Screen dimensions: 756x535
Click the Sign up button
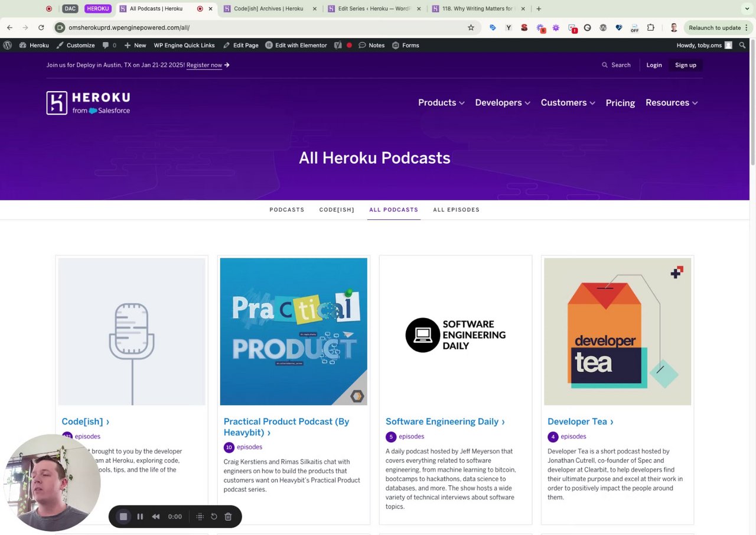[x=685, y=65]
